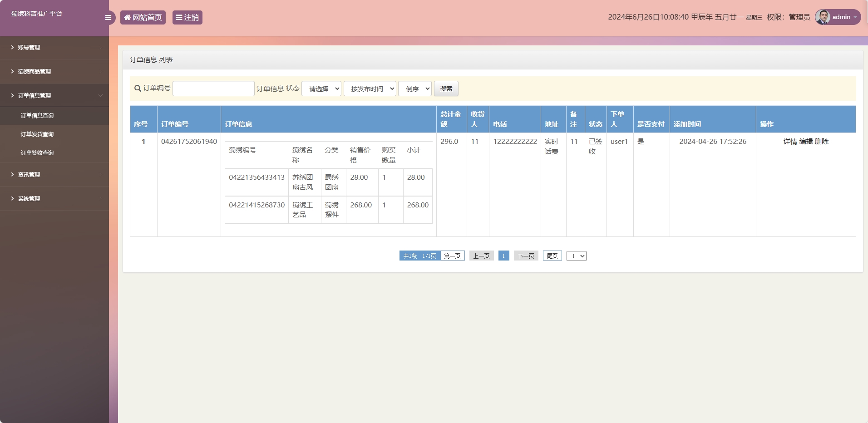The width and height of the screenshot is (868, 423).
Task: Click the hamburger menu icon to collapse sidebar
Action: click(108, 17)
